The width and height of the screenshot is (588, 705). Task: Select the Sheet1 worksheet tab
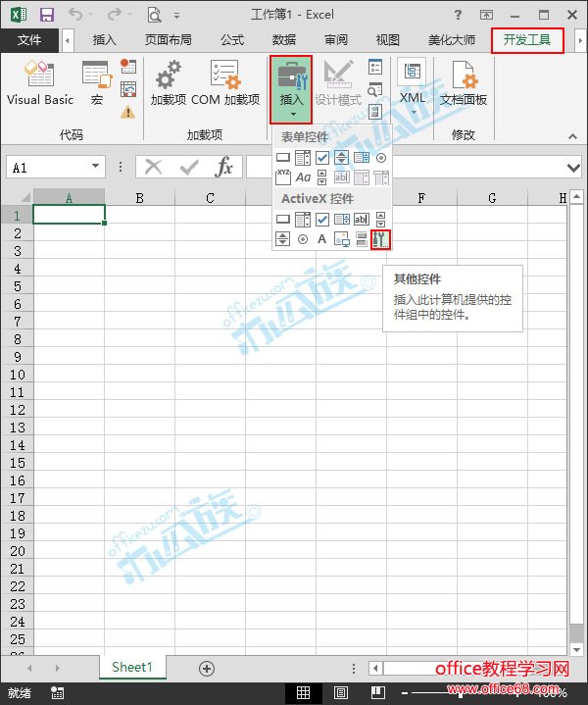(x=132, y=667)
